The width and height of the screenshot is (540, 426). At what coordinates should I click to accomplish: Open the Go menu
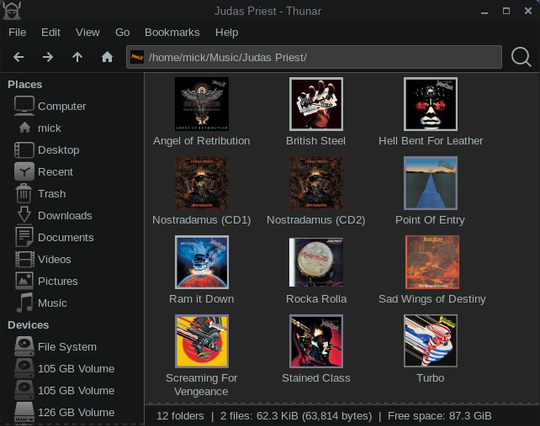click(122, 32)
